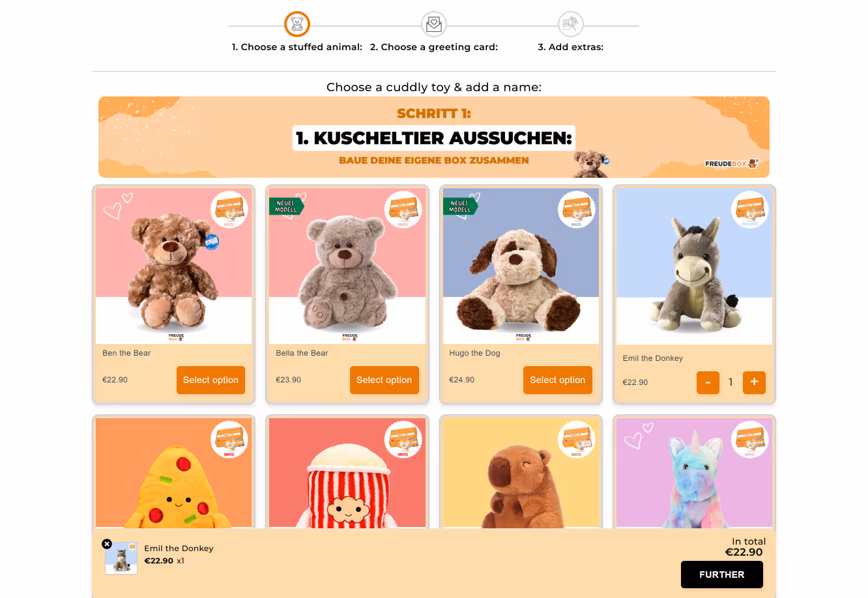Select option for Bella the Bear

point(384,380)
